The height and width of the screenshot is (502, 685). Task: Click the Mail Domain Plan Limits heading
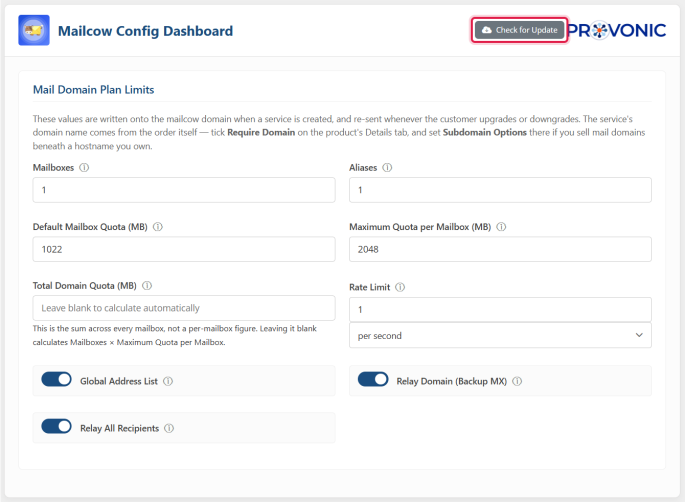[x=93, y=90]
